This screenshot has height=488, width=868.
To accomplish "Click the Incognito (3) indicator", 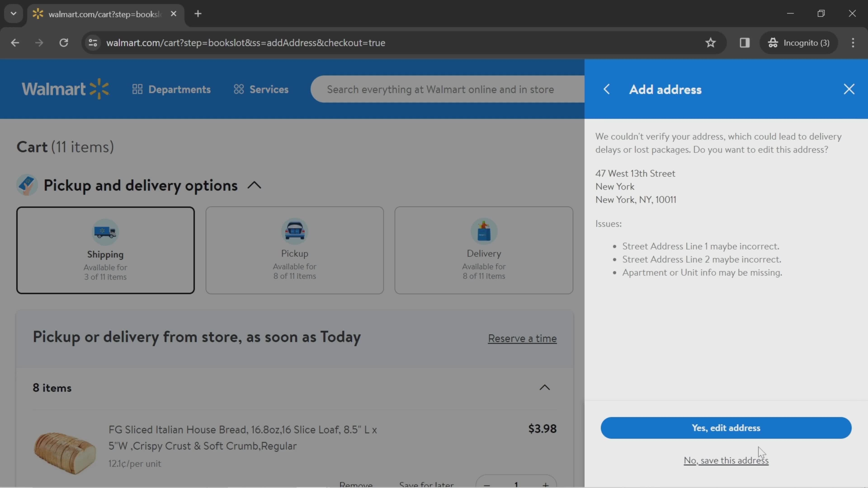I will [799, 43].
